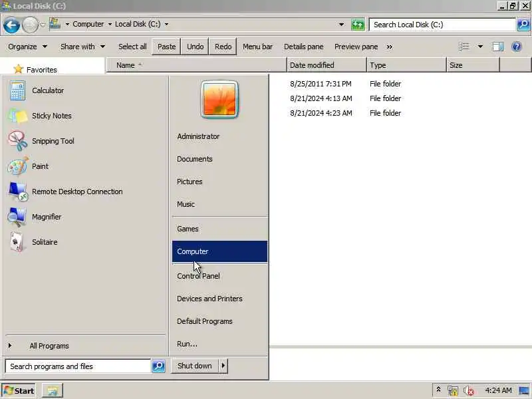532x399 pixels.
Task: Open Pictures from Start menu
Action: click(x=219, y=182)
